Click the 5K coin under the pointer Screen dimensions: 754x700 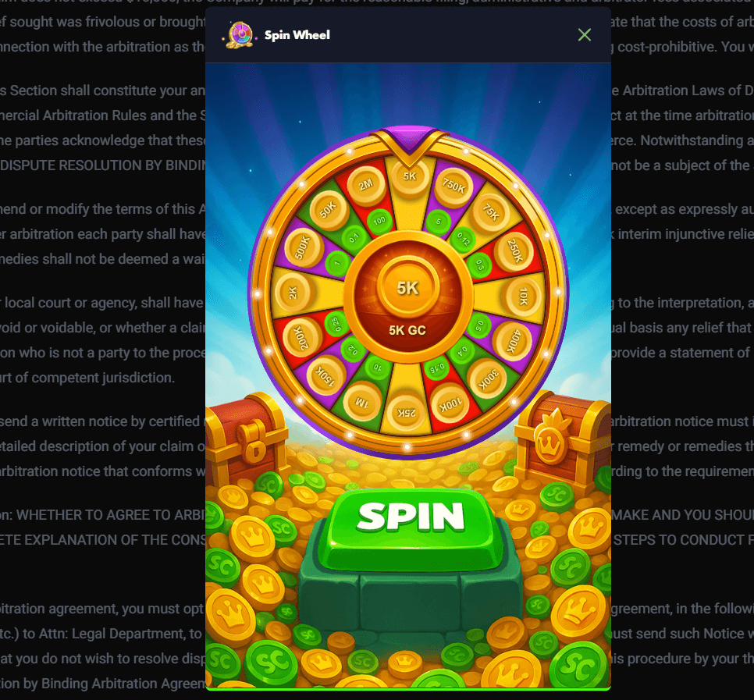[410, 176]
